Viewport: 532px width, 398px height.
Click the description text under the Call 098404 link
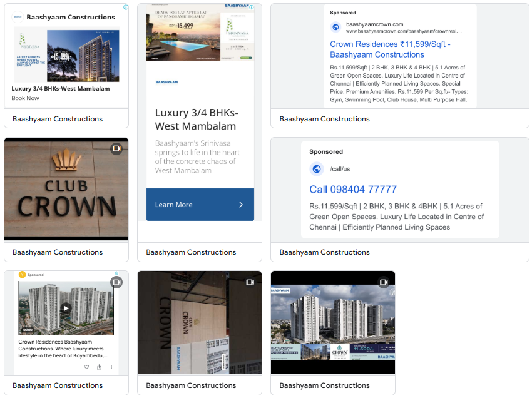click(x=396, y=217)
